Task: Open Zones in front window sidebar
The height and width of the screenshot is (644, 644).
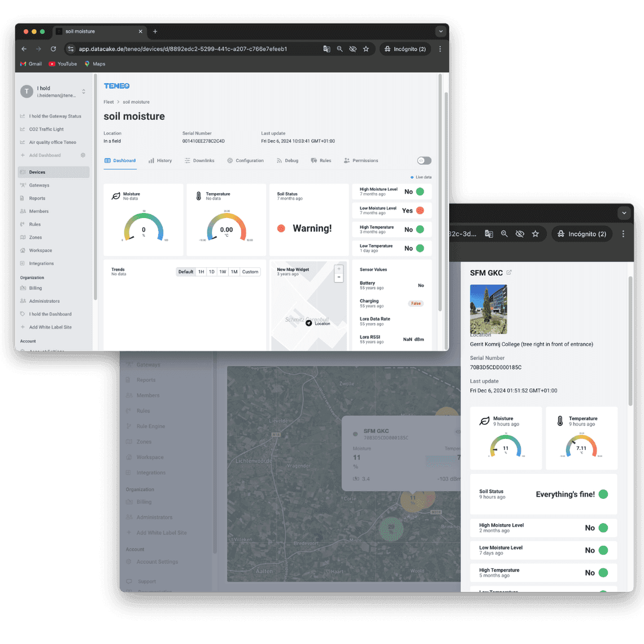Action: [36, 237]
